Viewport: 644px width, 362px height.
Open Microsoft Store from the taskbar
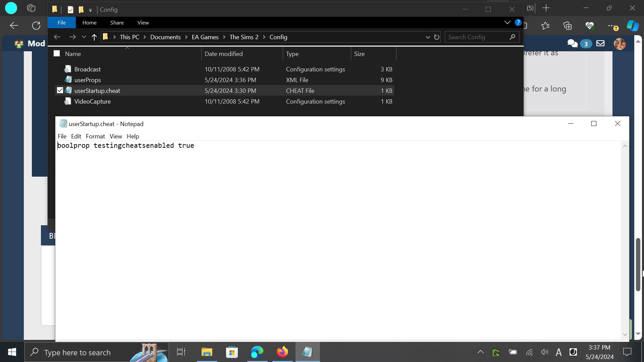coord(232,352)
